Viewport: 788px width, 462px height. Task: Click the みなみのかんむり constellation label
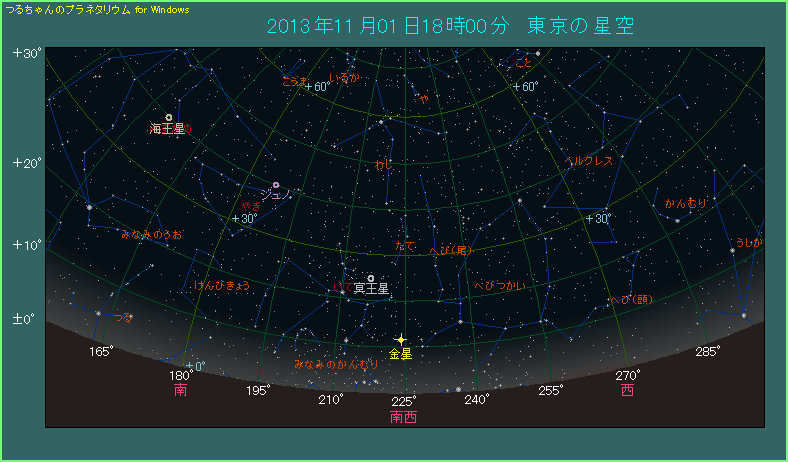[336, 364]
